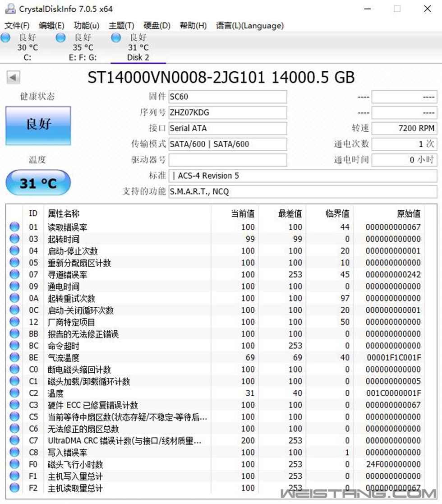This screenshot has height=504, width=442.
Task: Click status orb for attribute C8 写入错误率
Action: pyautogui.click(x=14, y=453)
